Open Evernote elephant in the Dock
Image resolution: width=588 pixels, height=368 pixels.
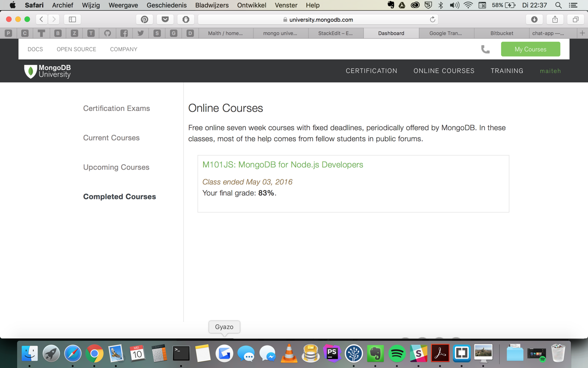pos(375,353)
